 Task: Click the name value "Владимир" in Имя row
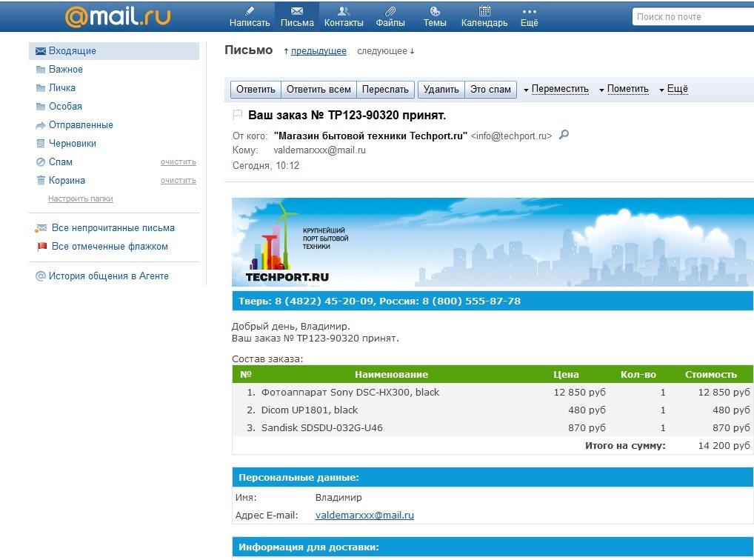point(338,498)
